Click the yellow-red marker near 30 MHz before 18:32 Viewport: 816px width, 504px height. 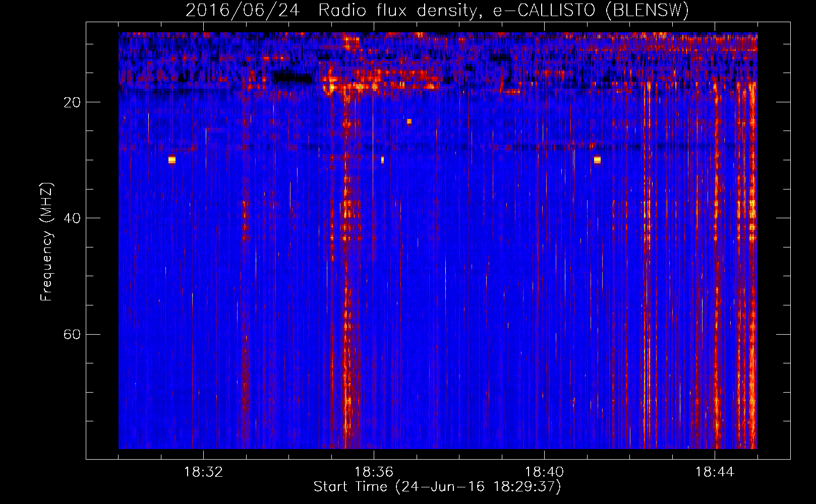pos(172,160)
